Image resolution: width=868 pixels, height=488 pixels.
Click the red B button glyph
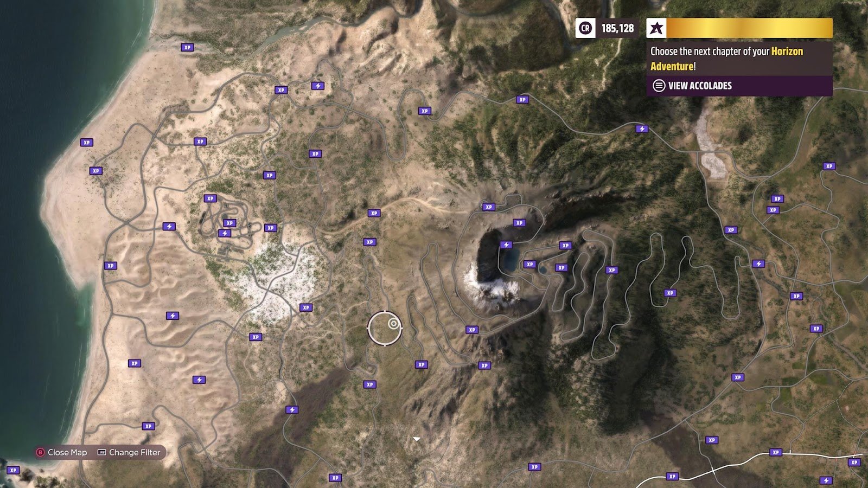[x=40, y=452]
